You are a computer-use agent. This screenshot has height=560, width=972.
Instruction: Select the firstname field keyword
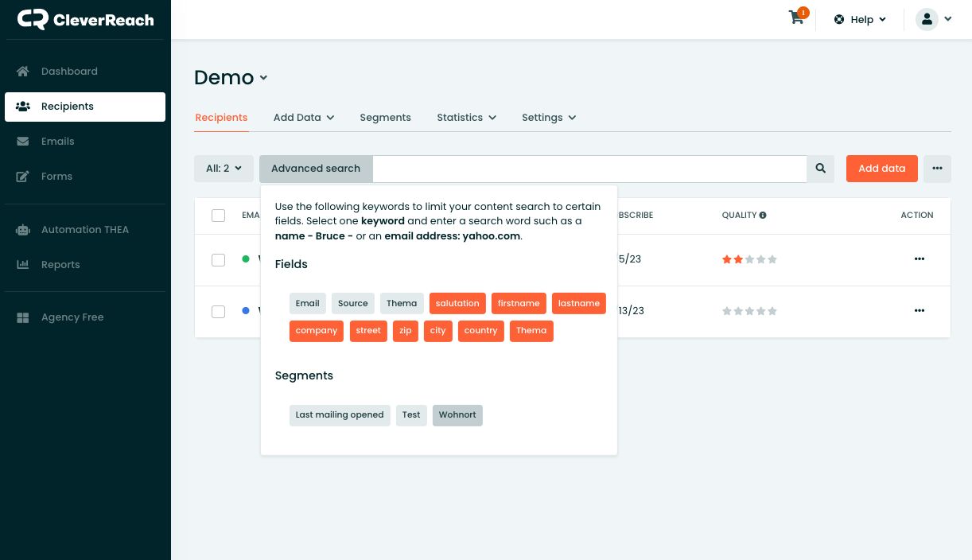[519, 303]
